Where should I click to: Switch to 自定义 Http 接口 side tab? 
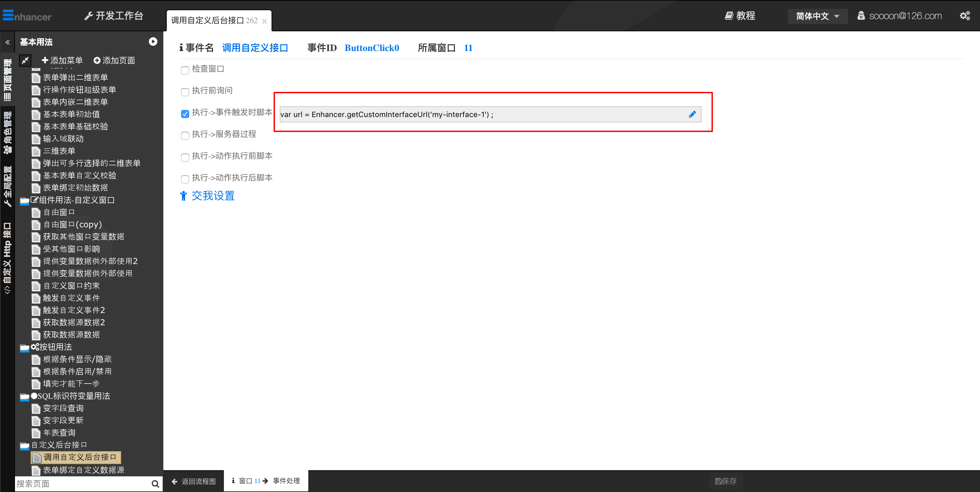click(7, 258)
